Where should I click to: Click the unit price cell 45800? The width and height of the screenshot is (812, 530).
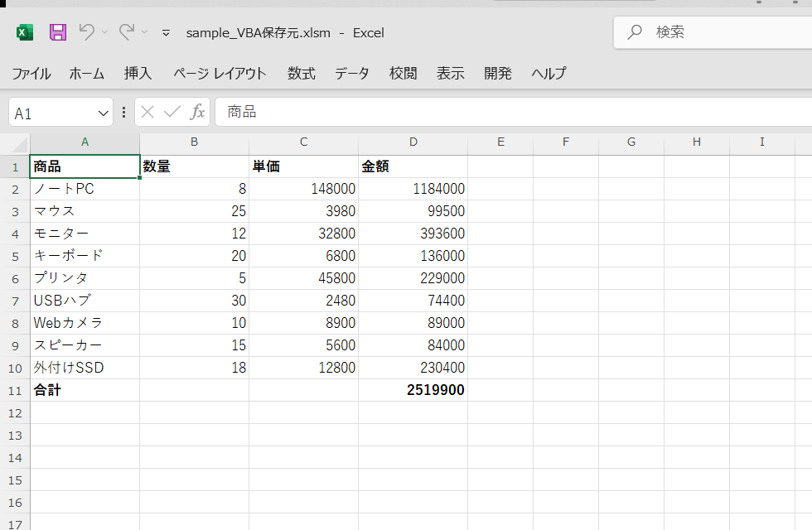pyautogui.click(x=304, y=278)
